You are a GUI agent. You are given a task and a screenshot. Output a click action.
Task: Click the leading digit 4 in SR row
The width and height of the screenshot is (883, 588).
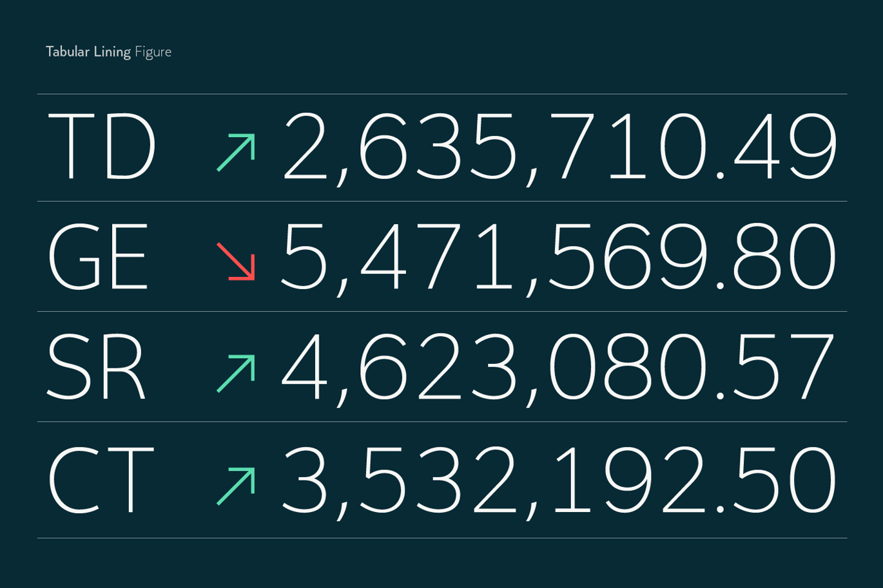pos(304,368)
